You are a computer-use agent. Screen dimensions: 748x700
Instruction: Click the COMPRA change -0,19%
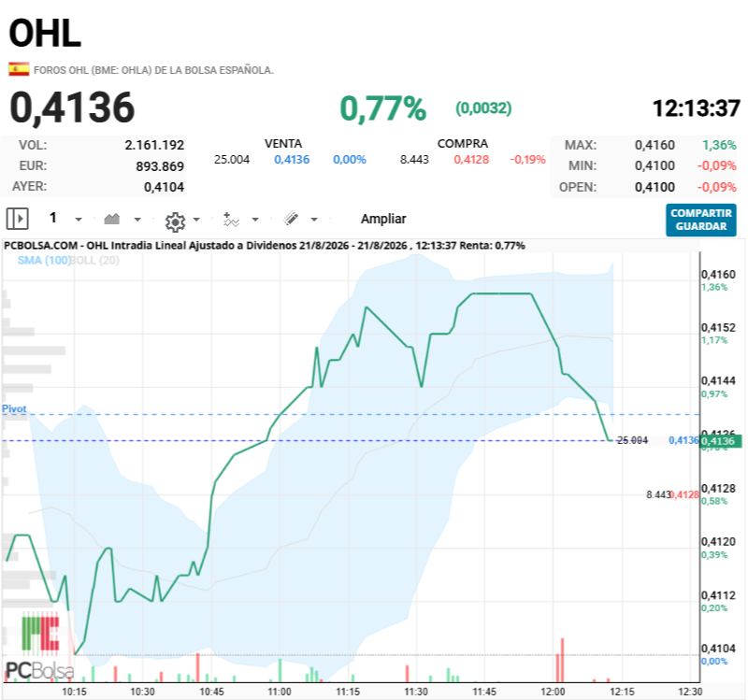527,160
